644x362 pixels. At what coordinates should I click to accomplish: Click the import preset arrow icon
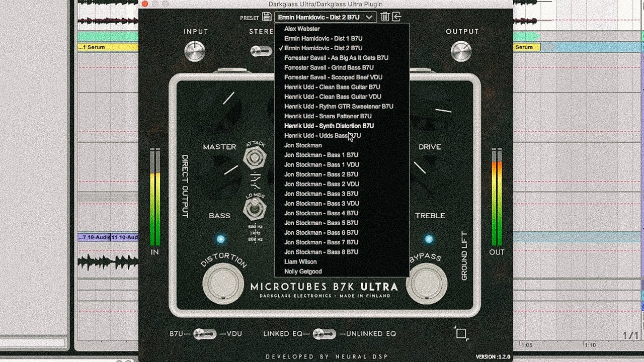(x=397, y=17)
